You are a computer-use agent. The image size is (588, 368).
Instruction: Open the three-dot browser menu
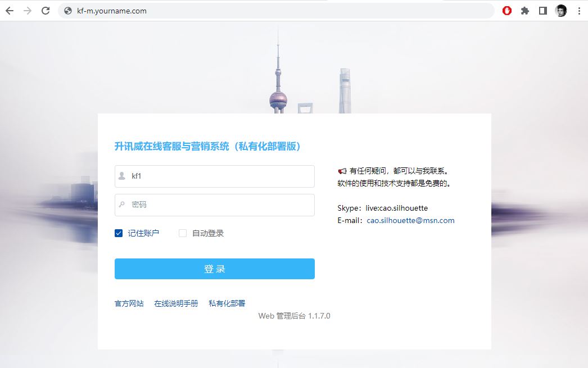[579, 11]
